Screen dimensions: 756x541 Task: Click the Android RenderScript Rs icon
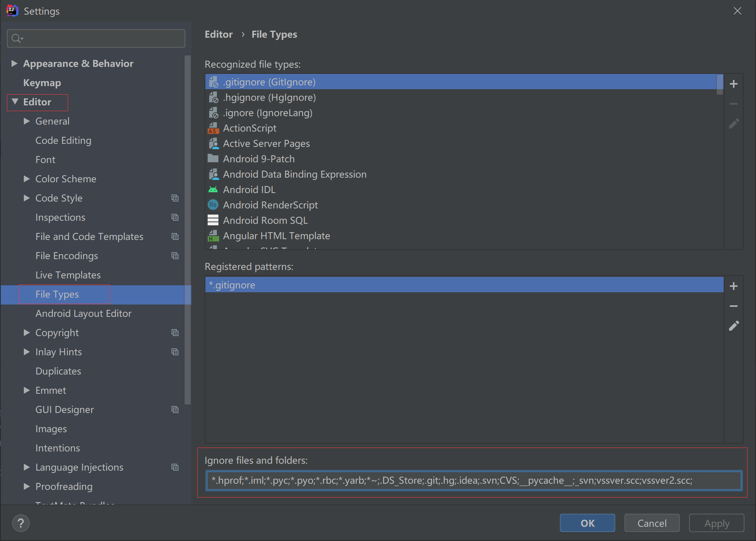coord(213,205)
